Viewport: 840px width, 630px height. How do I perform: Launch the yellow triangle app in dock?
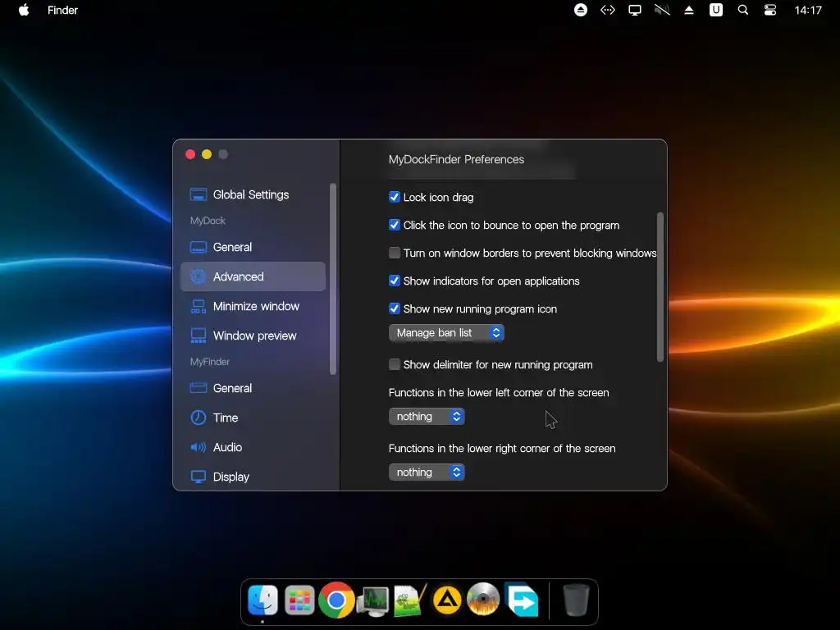pos(447,600)
